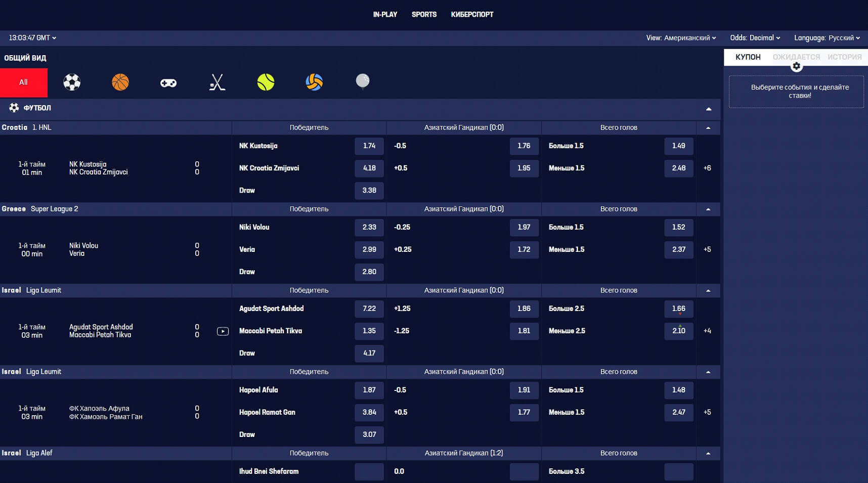Screen dimensions: 868x483
Task: Collapse the ФУТБОЛ section
Action: coord(708,109)
